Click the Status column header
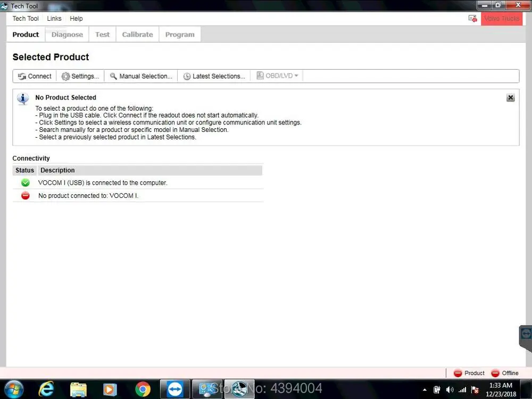The width and height of the screenshot is (532, 399). coord(25,170)
